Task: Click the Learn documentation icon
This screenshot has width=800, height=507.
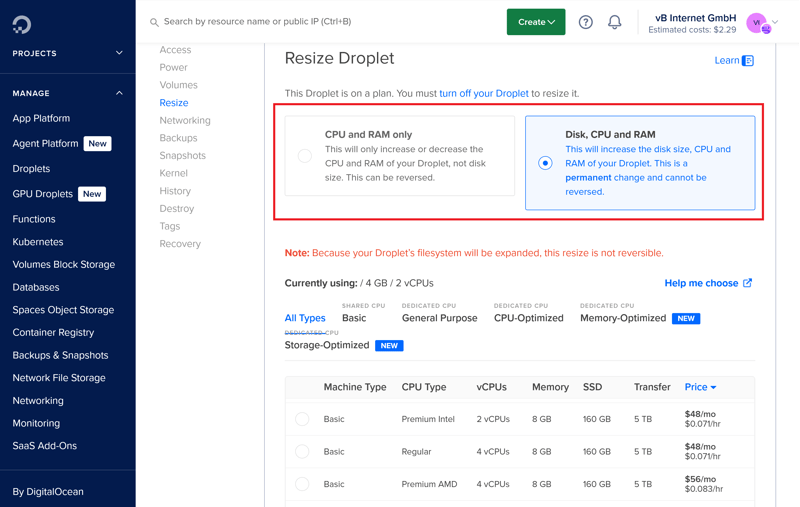Action: [748, 61]
